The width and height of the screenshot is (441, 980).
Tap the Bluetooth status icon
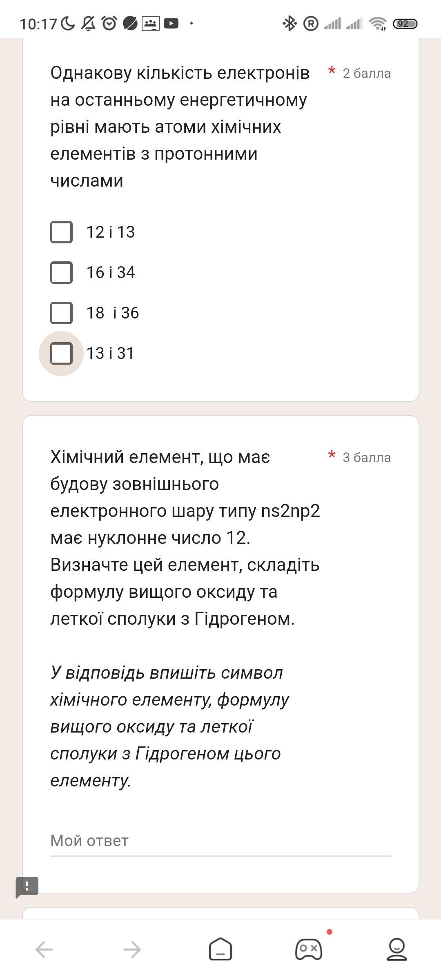pyautogui.click(x=290, y=24)
